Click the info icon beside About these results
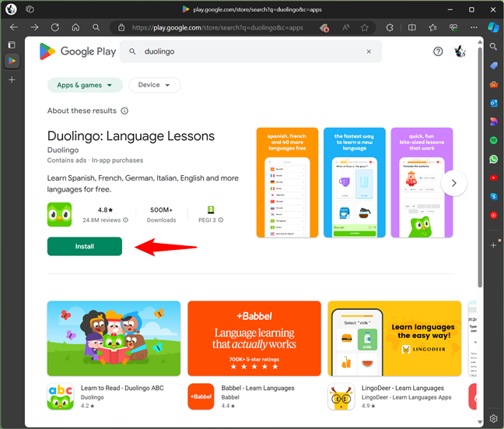 124,111
